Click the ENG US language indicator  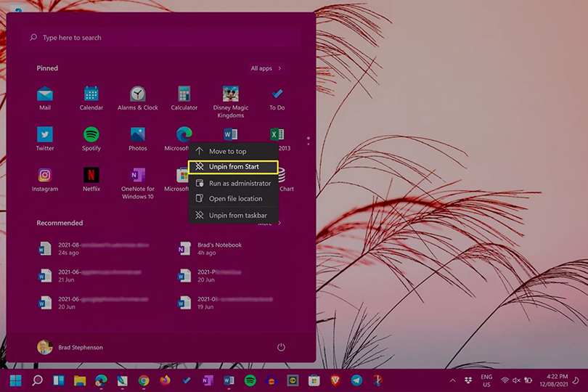point(486,380)
